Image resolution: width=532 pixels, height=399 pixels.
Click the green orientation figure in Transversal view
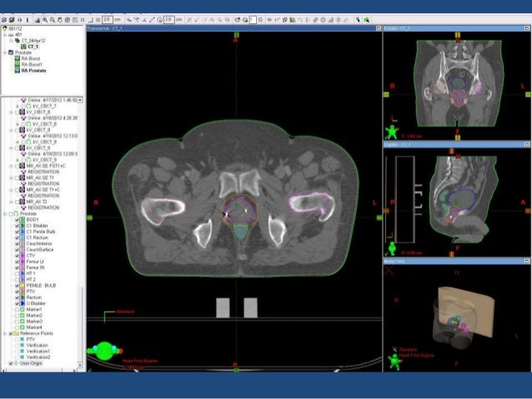tap(104, 352)
